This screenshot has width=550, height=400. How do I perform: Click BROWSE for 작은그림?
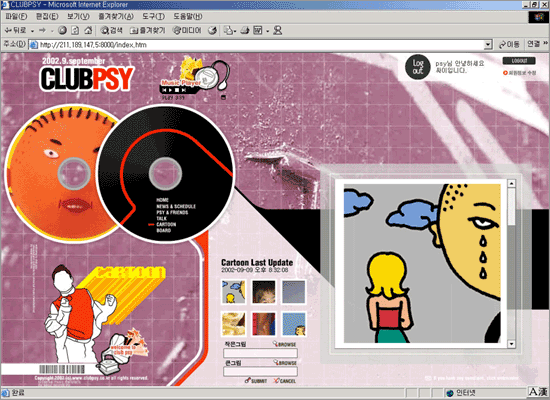(x=285, y=344)
